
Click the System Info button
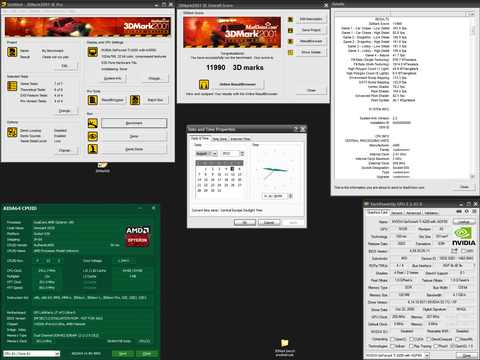(x=113, y=78)
